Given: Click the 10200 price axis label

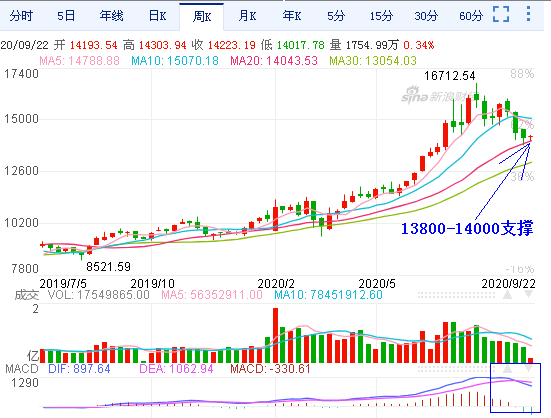Looking at the screenshot, I should click(x=21, y=223).
